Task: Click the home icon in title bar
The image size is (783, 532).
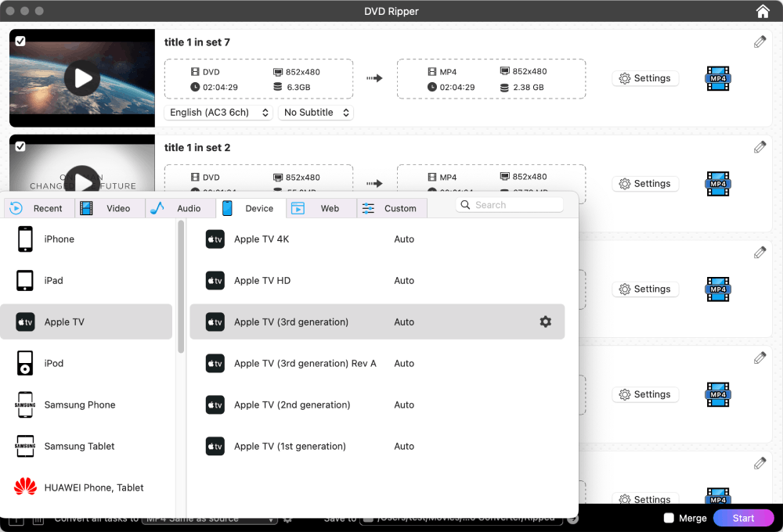Action: coord(763,11)
